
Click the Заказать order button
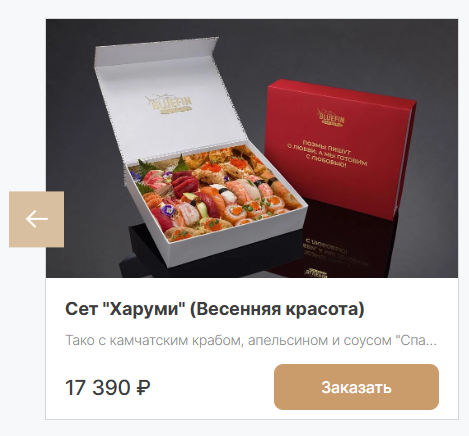click(x=356, y=387)
